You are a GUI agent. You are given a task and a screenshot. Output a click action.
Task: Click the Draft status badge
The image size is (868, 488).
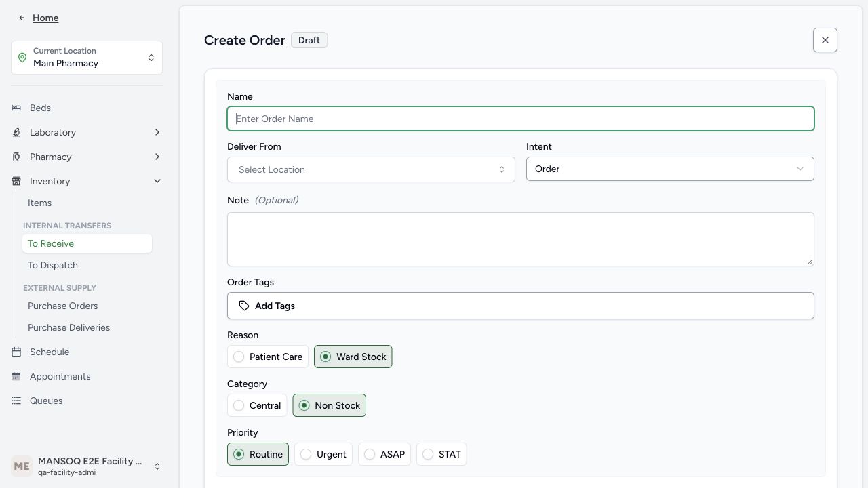pyautogui.click(x=309, y=40)
